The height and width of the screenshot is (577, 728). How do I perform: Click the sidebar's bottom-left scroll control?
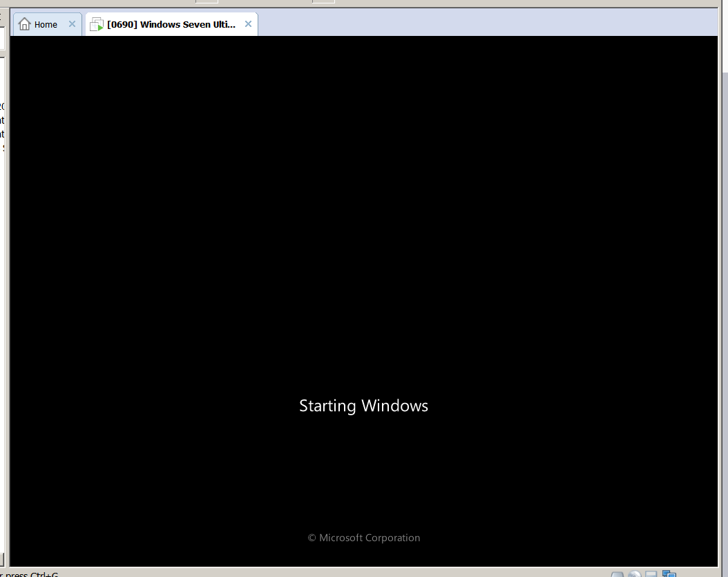click(2, 558)
